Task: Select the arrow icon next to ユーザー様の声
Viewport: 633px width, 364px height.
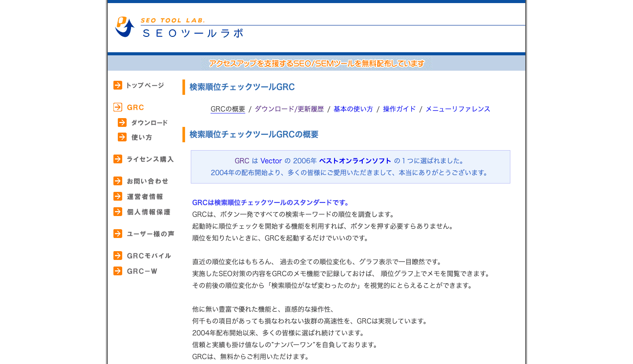Action: (117, 234)
